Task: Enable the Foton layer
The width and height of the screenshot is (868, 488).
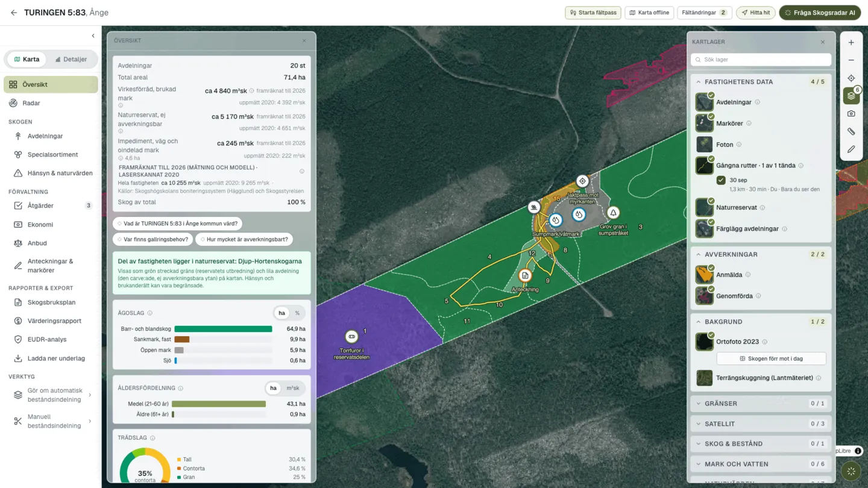Action: click(704, 145)
